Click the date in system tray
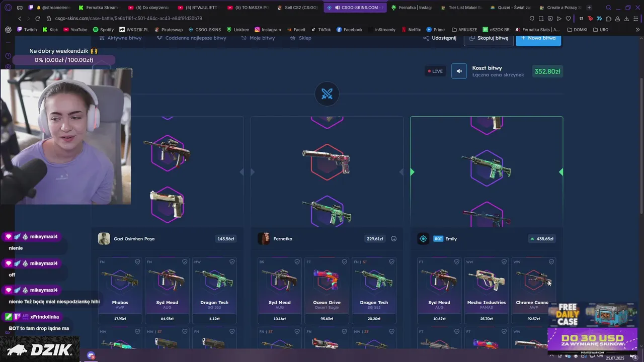 [x=615, y=358]
